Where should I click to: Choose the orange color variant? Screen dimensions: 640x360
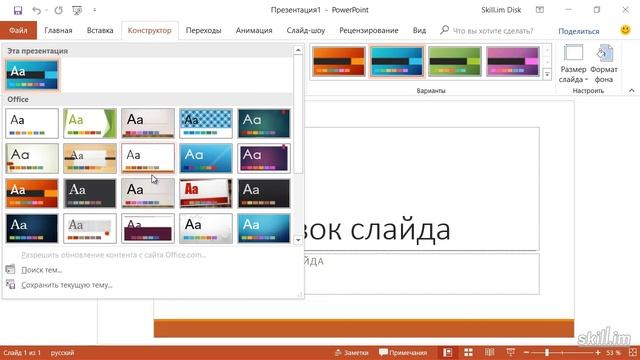339,62
